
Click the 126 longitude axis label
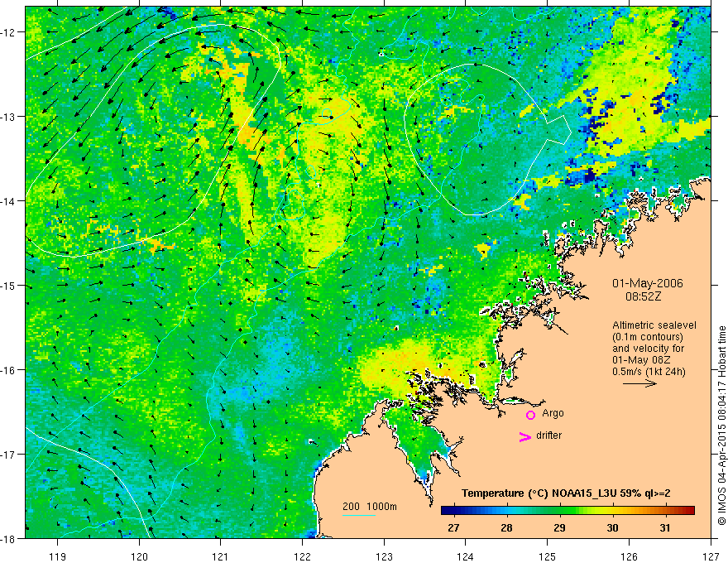(629, 556)
